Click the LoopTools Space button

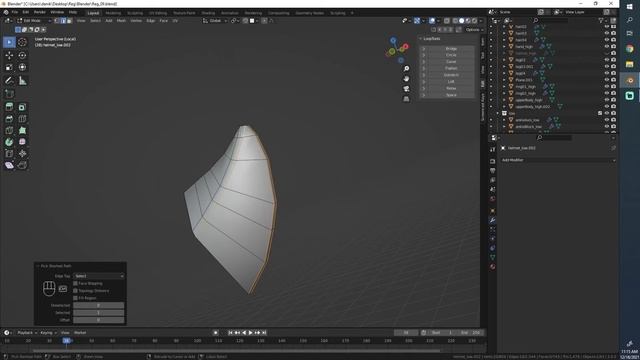point(451,95)
